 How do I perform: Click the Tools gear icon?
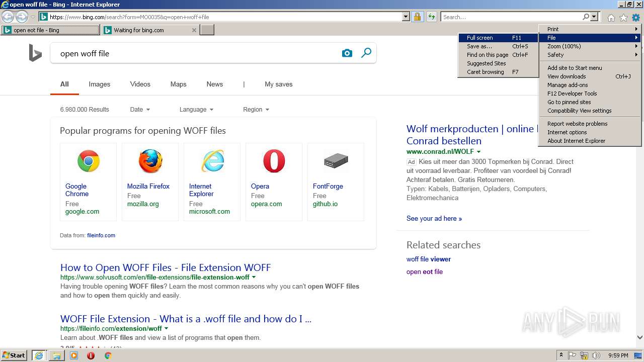click(x=636, y=18)
